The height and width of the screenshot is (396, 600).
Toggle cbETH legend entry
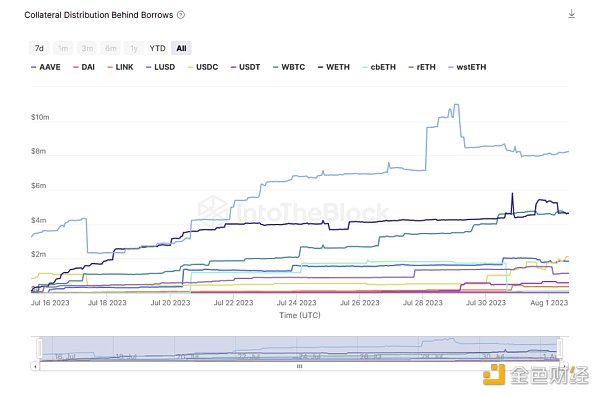pyautogui.click(x=379, y=67)
